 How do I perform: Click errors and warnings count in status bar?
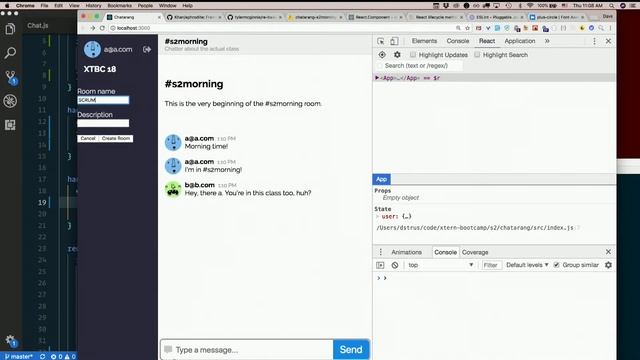coord(63,356)
